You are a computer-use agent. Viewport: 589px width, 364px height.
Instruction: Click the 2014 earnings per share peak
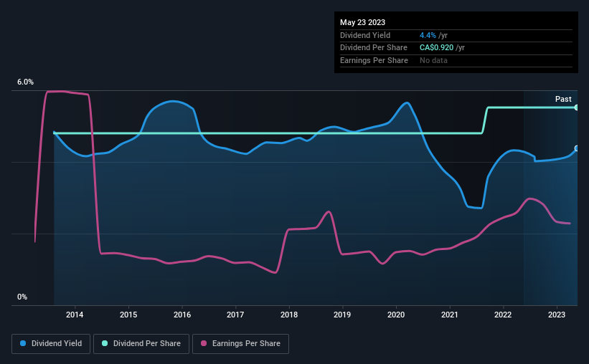point(57,91)
